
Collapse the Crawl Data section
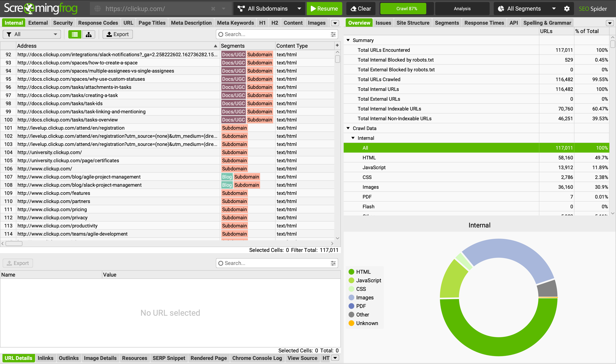coord(348,128)
